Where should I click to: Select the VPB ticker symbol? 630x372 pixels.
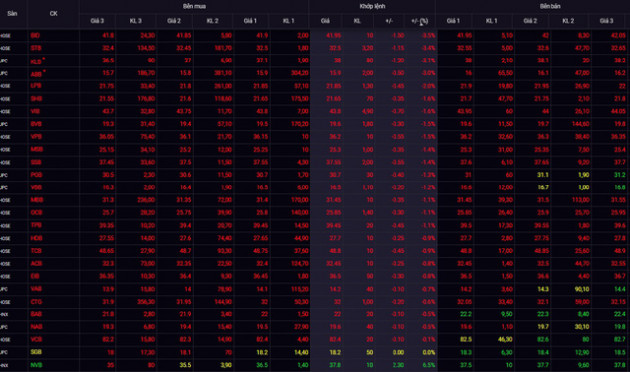point(36,137)
